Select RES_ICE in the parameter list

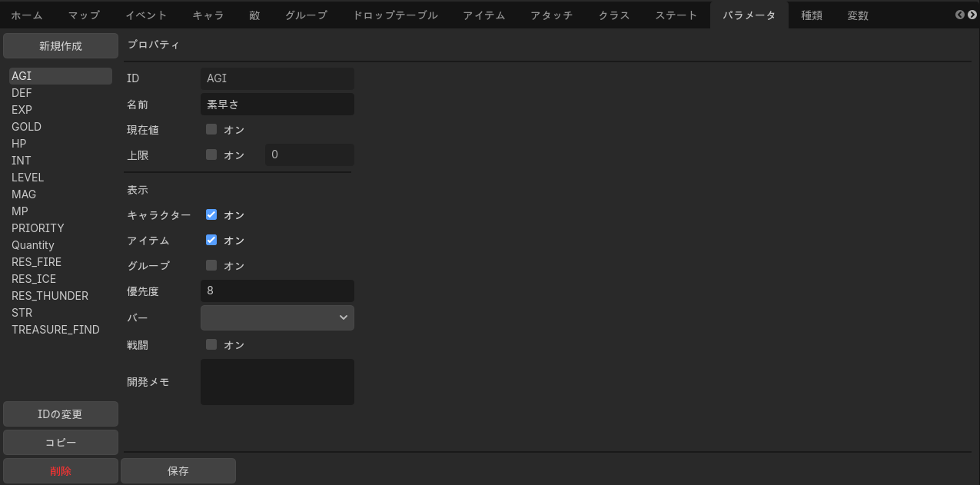point(61,279)
